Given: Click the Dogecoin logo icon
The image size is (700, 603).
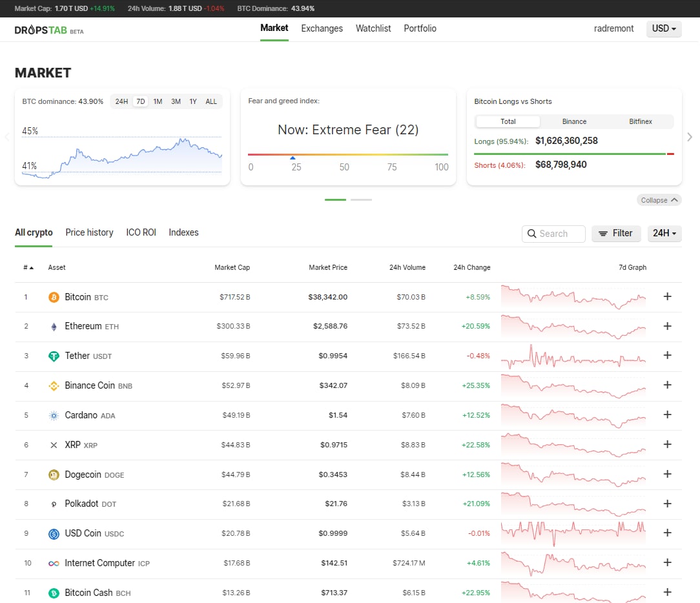Looking at the screenshot, I should pos(54,475).
